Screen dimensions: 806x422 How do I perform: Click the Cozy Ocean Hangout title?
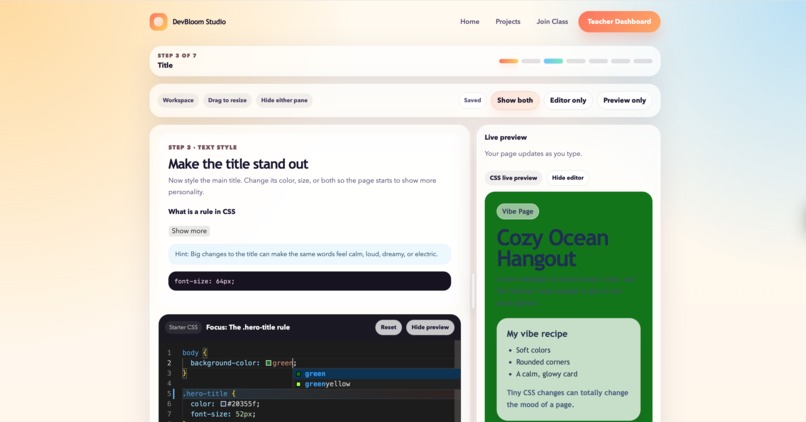click(x=553, y=248)
